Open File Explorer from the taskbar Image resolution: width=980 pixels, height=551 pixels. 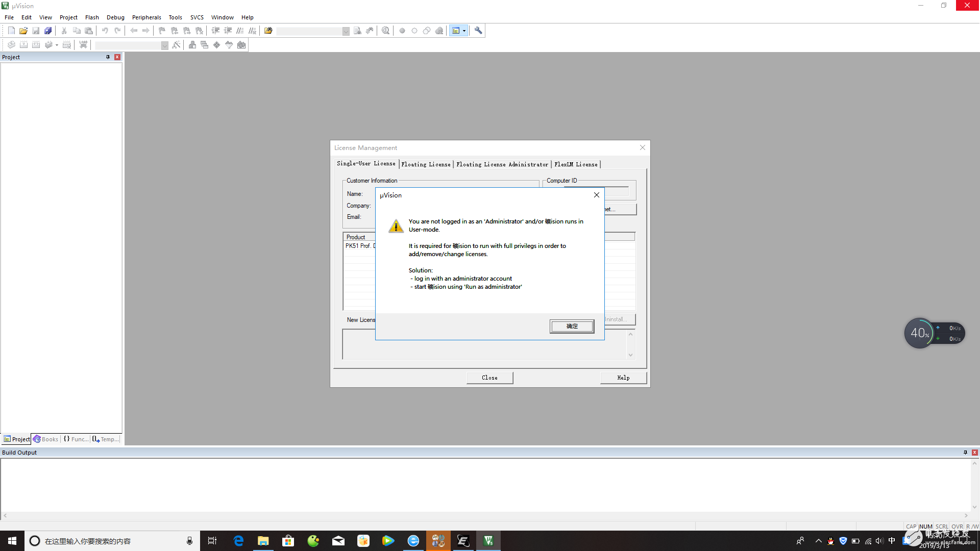(x=263, y=541)
